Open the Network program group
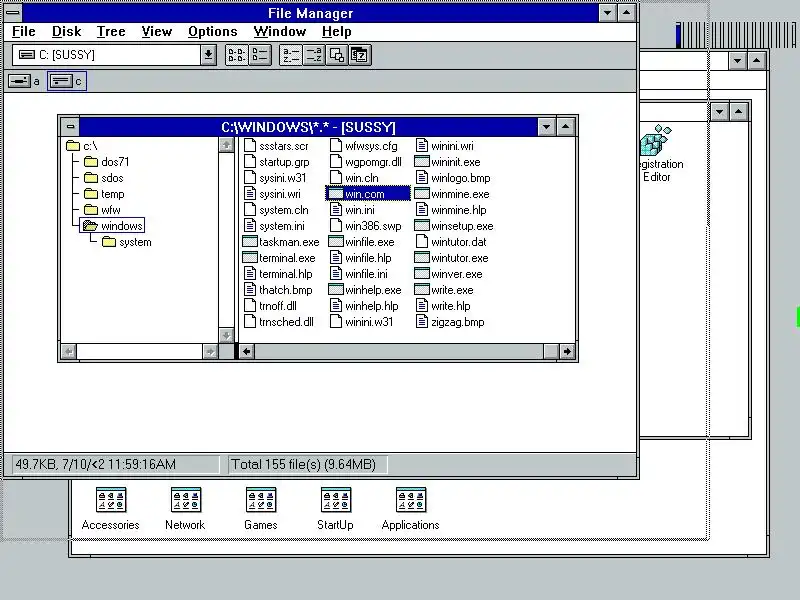This screenshot has height=600, width=800. 185,509
